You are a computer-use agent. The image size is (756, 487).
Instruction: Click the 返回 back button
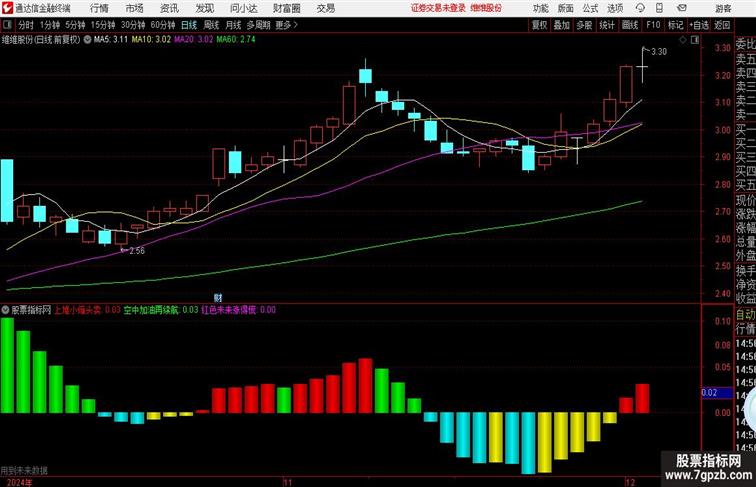pyautogui.click(x=722, y=25)
